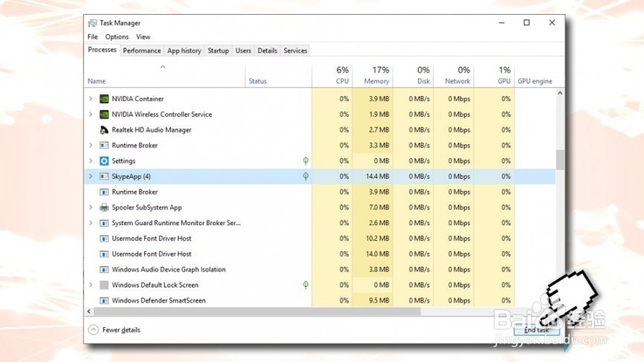Screen dimensions: 644x362
Task: Click the Realtek HD Audio Manager speaker icon
Action: click(x=104, y=130)
